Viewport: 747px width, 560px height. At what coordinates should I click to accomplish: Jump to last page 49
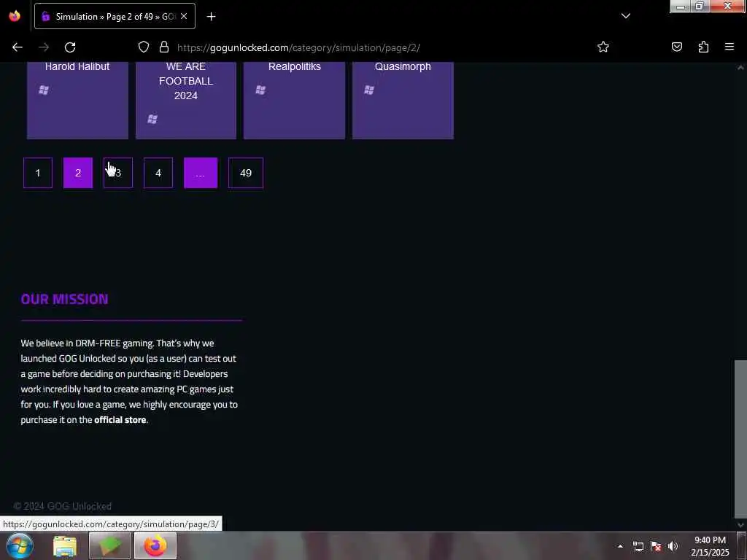point(246,173)
